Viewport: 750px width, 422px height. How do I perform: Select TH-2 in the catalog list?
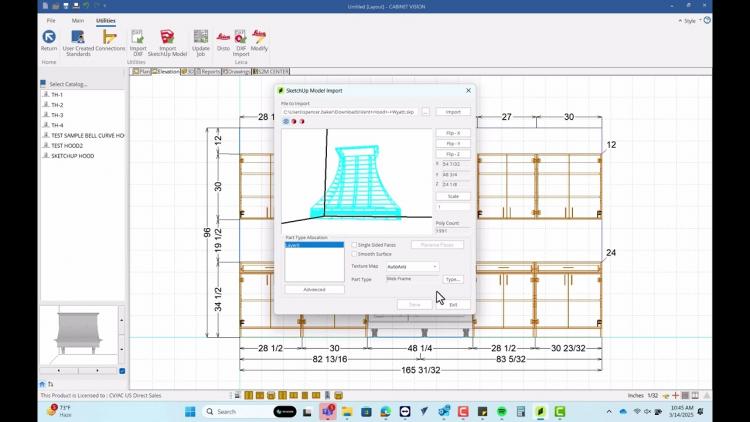pos(56,105)
